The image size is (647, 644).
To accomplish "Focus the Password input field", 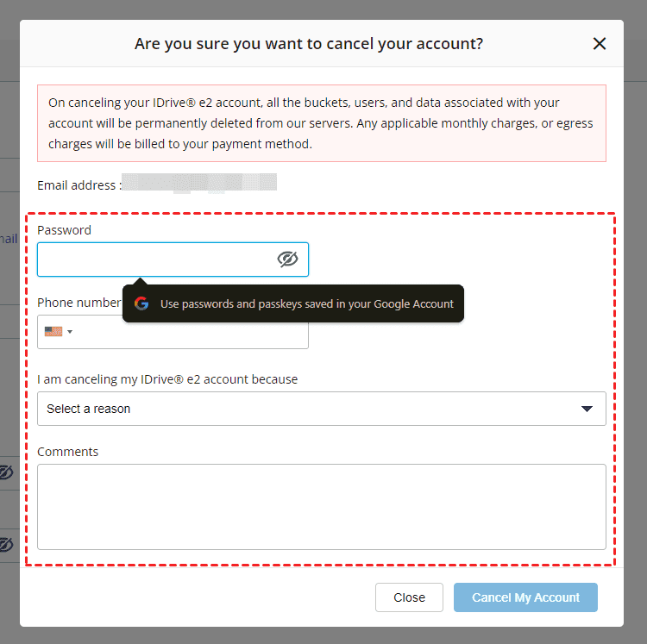I will (155, 259).
